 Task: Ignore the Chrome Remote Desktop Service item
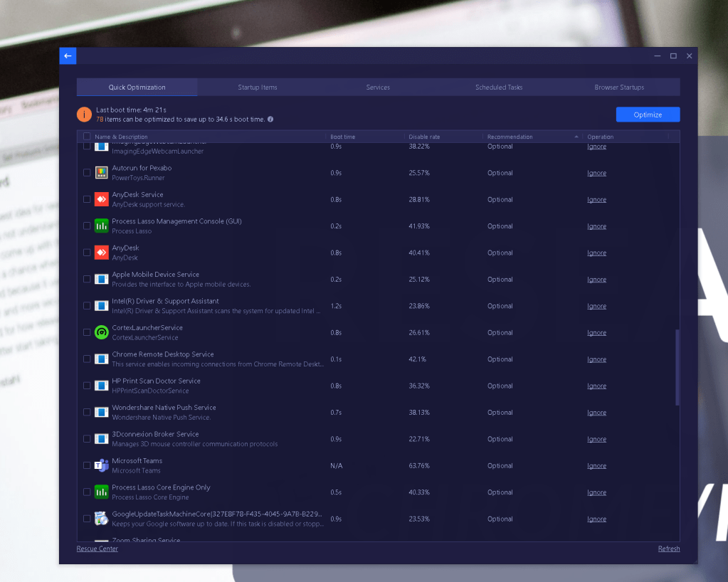596,359
